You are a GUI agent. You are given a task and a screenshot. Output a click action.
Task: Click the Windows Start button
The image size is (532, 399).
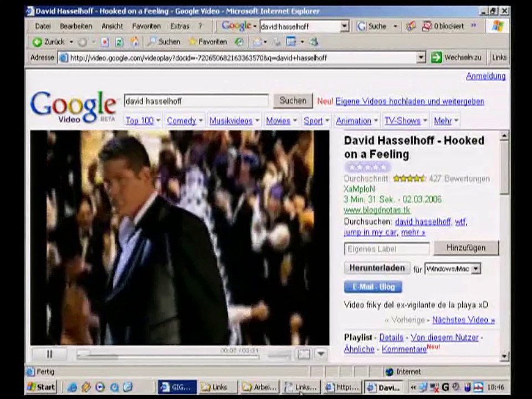coord(41,387)
